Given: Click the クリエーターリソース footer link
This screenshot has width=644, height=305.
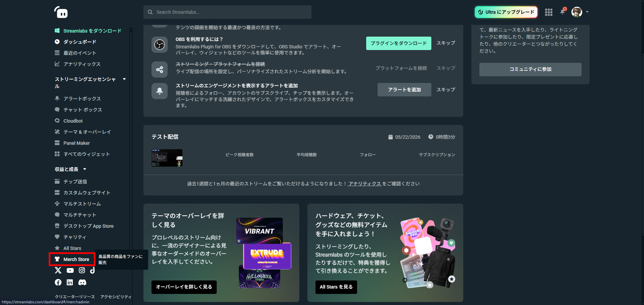Looking at the screenshot, I should [75, 297].
